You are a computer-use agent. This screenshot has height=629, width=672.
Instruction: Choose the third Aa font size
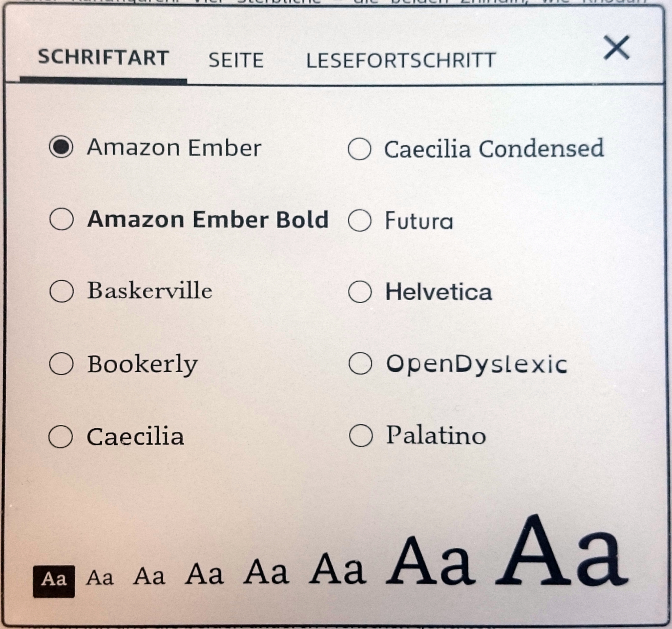(x=149, y=576)
